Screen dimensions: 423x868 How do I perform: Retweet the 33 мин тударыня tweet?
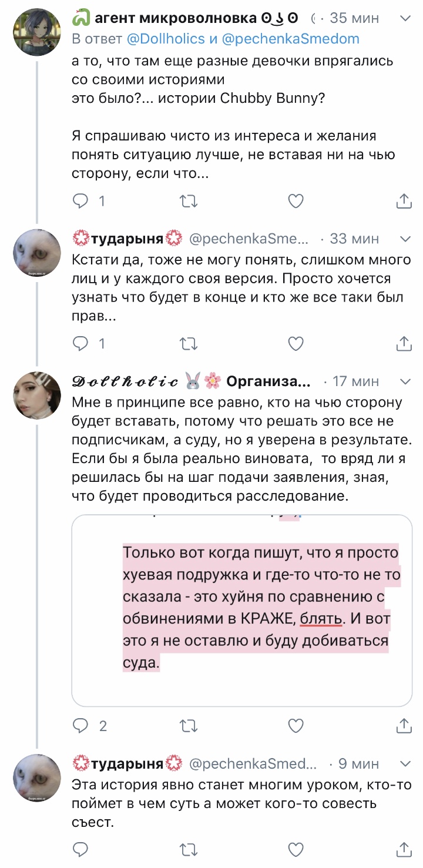(x=188, y=343)
